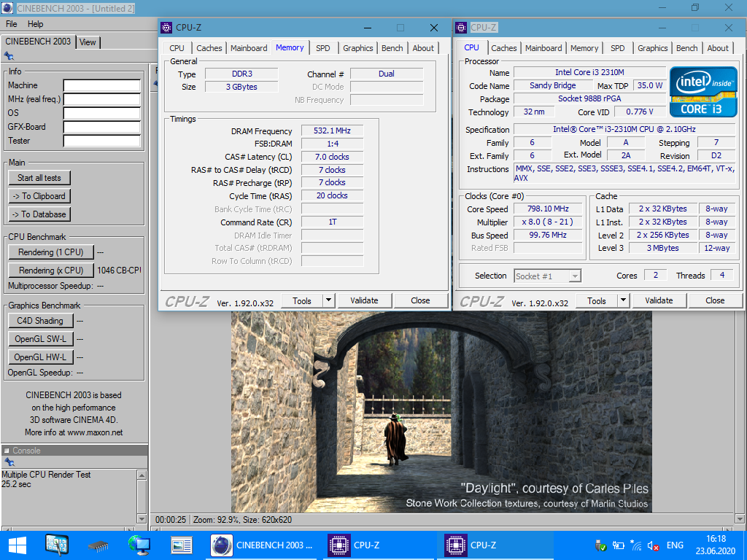Open About tab in processor CPU-Z window
Viewport: 747px width, 560px height.
pos(718,48)
